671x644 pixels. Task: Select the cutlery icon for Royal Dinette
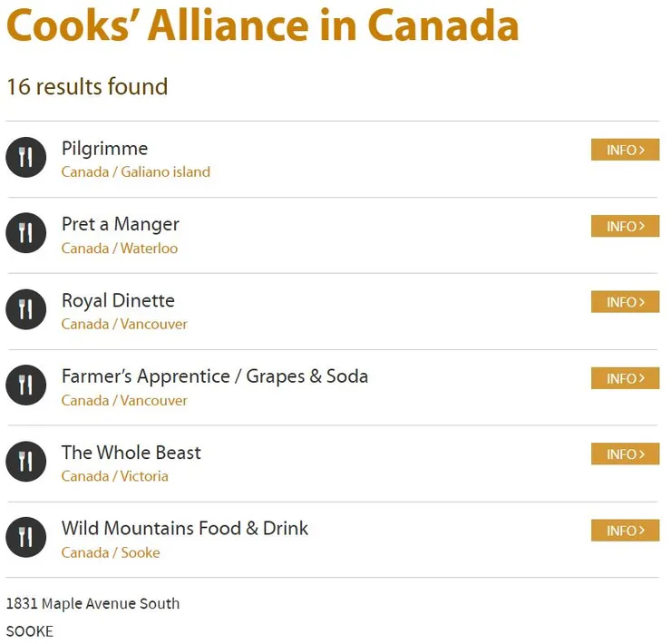(25, 310)
